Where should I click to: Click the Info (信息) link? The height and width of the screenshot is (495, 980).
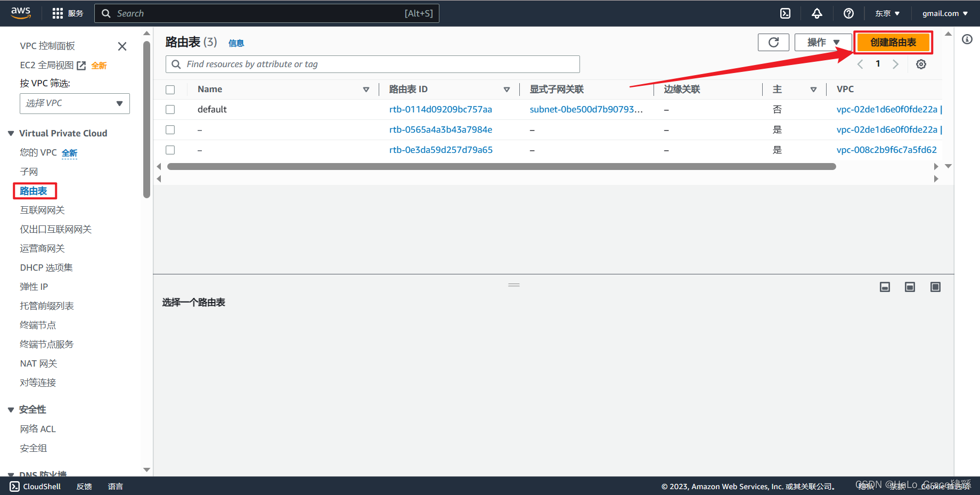pyautogui.click(x=236, y=43)
